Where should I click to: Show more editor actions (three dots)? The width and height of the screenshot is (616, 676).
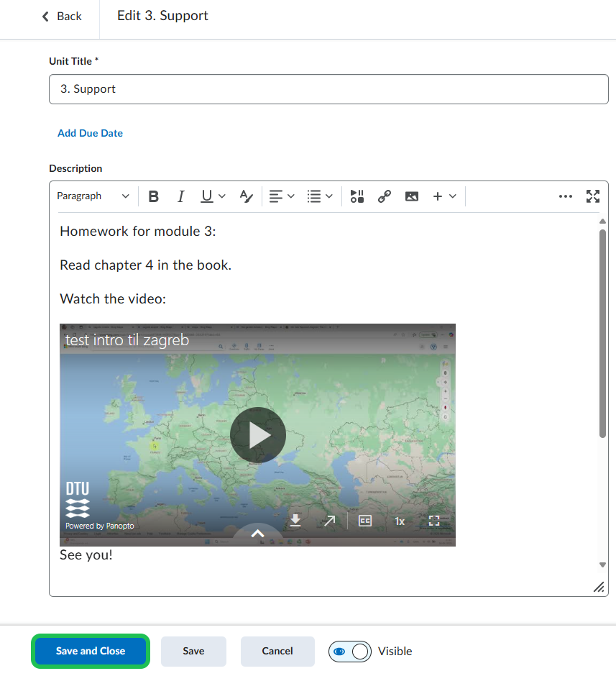tap(566, 196)
